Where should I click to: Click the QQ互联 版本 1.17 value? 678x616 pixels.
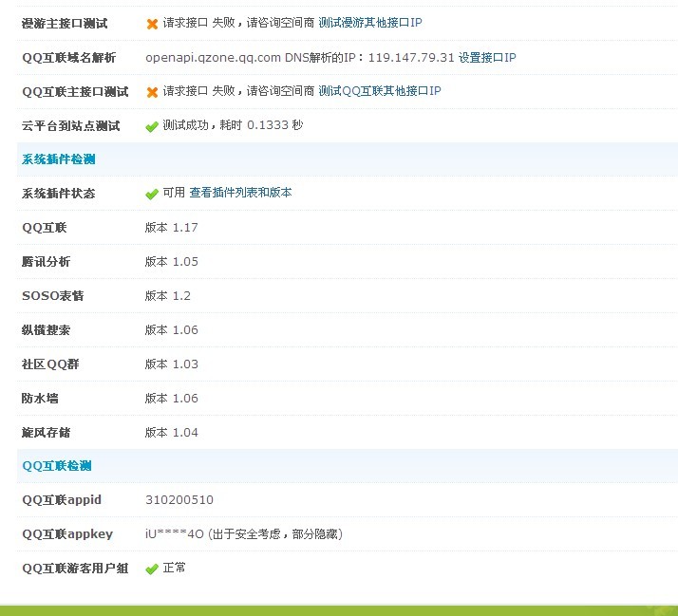[171, 228]
